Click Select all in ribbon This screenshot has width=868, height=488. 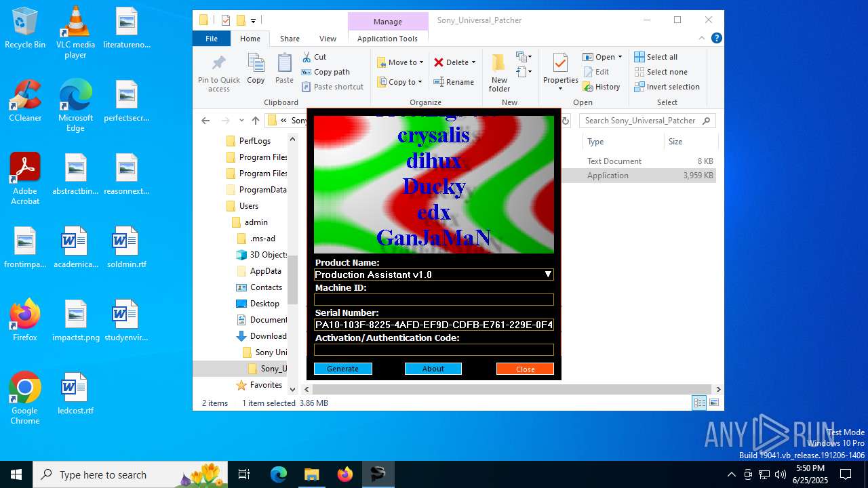click(656, 57)
